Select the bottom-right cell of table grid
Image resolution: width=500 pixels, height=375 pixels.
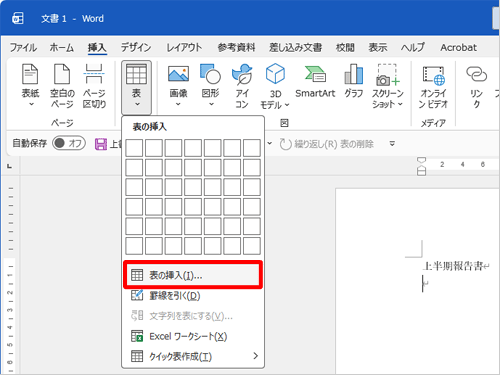coord(252,246)
